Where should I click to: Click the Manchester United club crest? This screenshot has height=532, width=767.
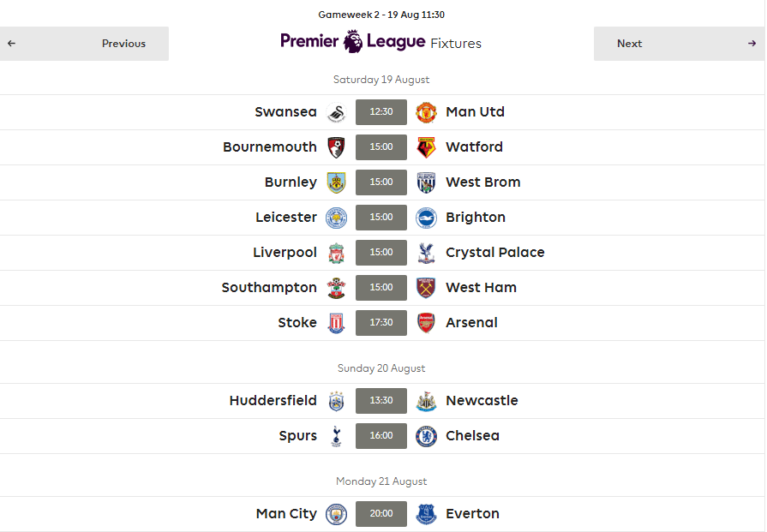pos(426,112)
